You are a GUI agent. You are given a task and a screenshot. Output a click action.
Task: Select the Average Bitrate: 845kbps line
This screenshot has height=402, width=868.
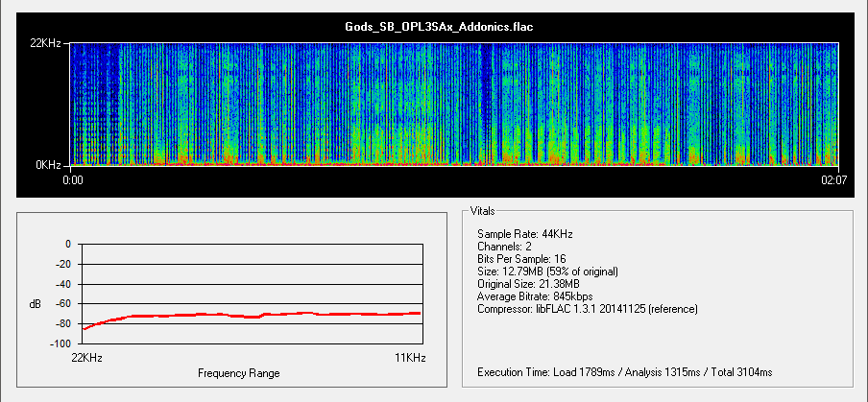534,296
